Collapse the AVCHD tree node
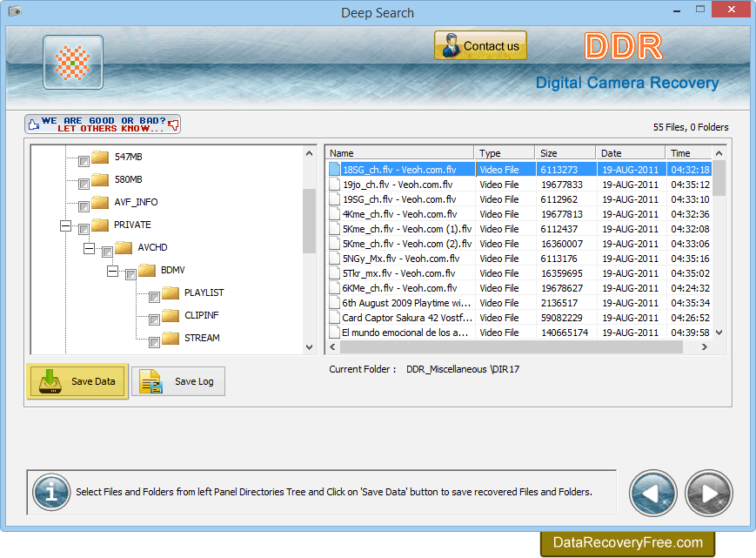 coord(90,248)
